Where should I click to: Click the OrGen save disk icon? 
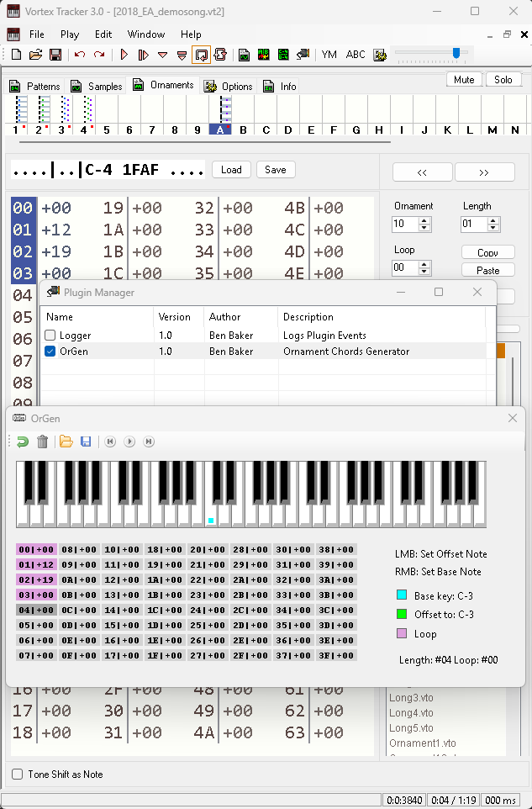[86, 442]
